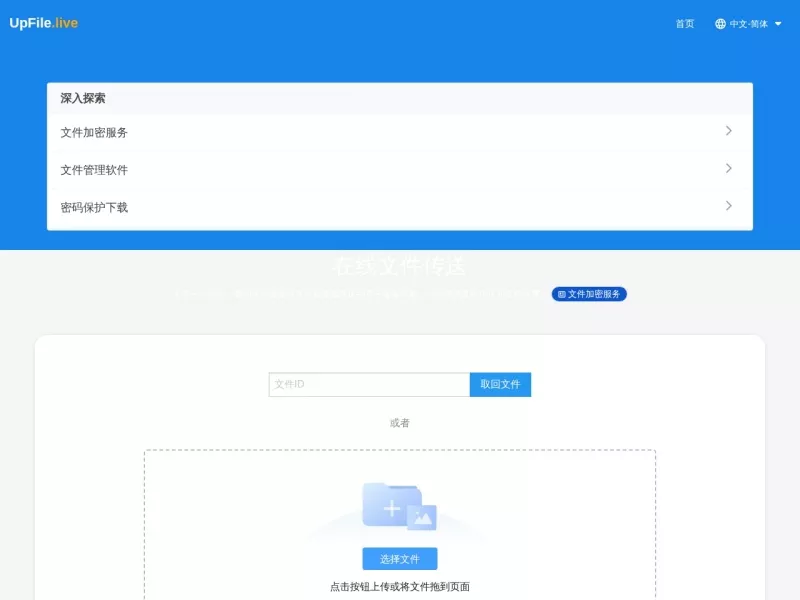Click the 点击按钮上传或将文件拖到页面 hint text
800x600 pixels.
[399, 587]
